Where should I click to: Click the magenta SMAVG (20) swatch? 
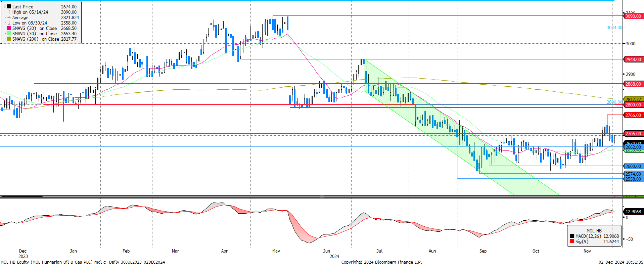point(9,28)
